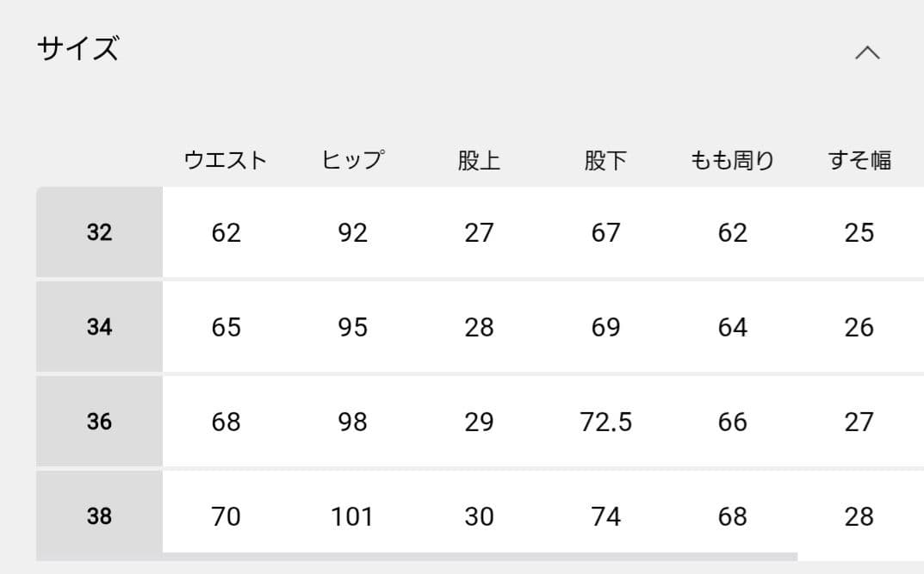Viewport: 924px width, 574px height.
Task: Select the size 32 row label
Action: (99, 232)
